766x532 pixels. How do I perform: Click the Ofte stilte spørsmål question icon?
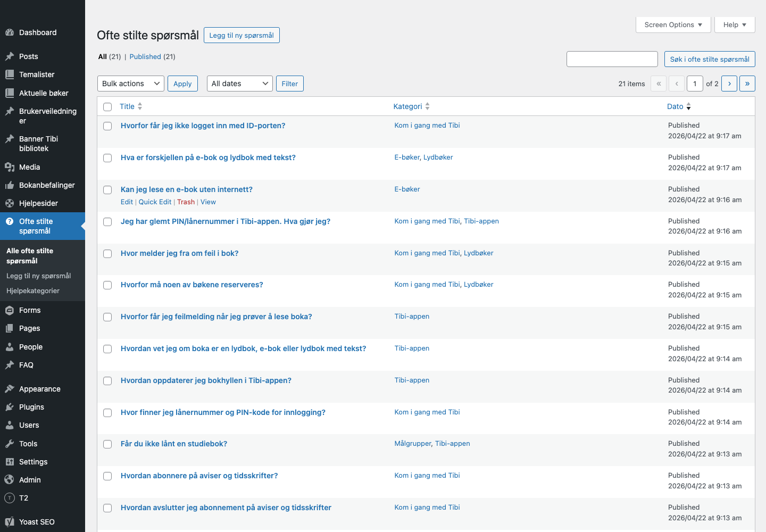pyautogui.click(x=10, y=221)
